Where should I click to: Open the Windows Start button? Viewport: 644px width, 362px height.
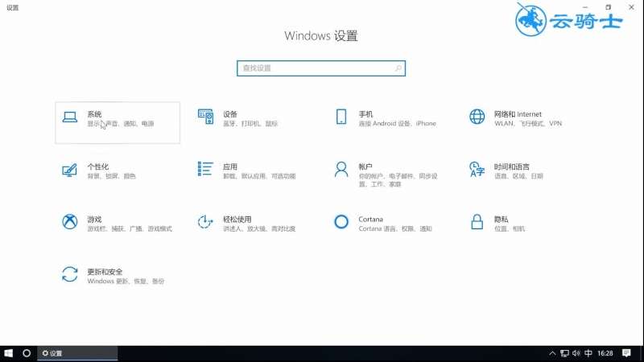[x=8, y=353]
